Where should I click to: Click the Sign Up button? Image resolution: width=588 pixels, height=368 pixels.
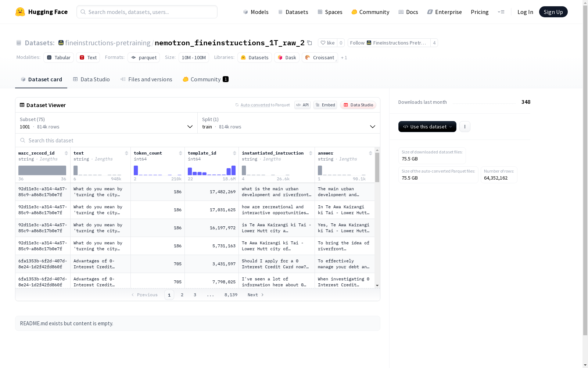pos(553,12)
